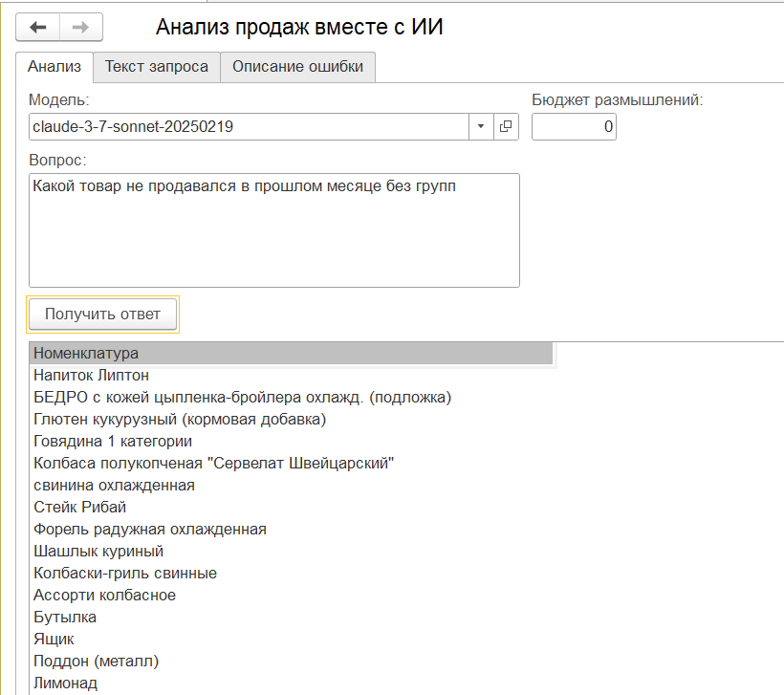
Task: Open the Описание ошибки tab
Action: click(297, 67)
